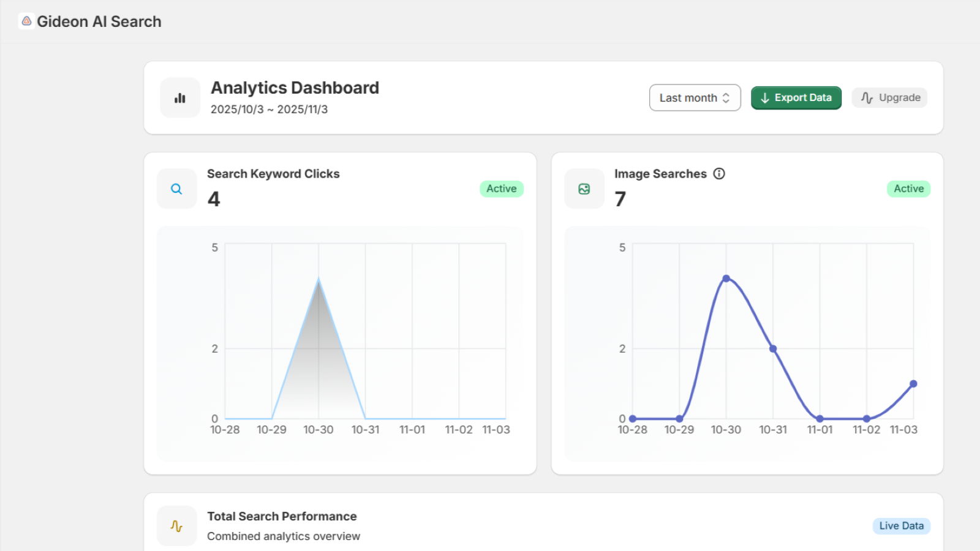The image size is (980, 551).
Task: Select the 10-30 peak point on Image Searches chart
Action: 726,279
